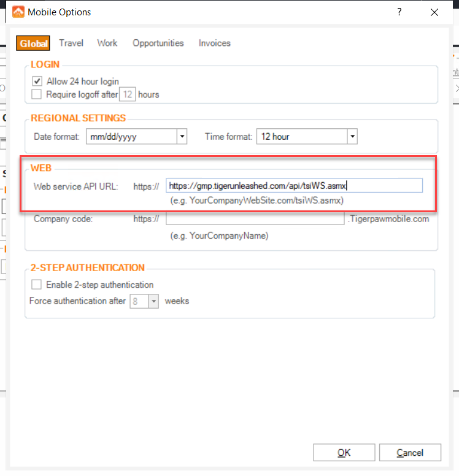Click the Company code label
This screenshot has width=459, height=476.
[x=63, y=219]
